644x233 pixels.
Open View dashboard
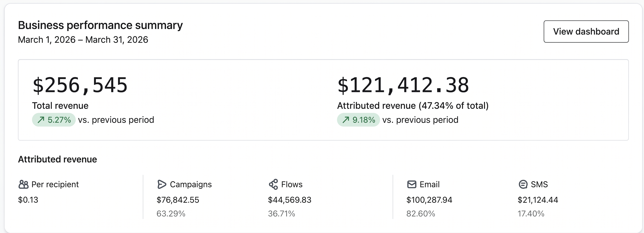586,32
